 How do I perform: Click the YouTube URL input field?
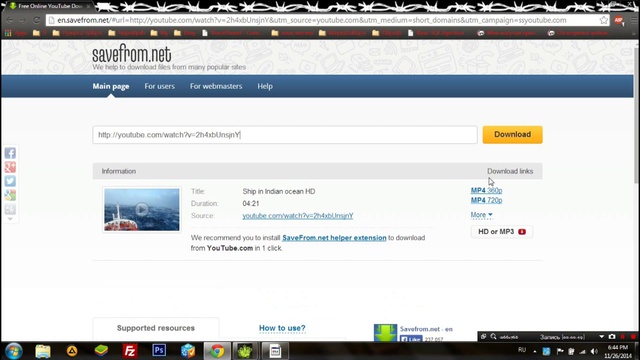coord(285,135)
